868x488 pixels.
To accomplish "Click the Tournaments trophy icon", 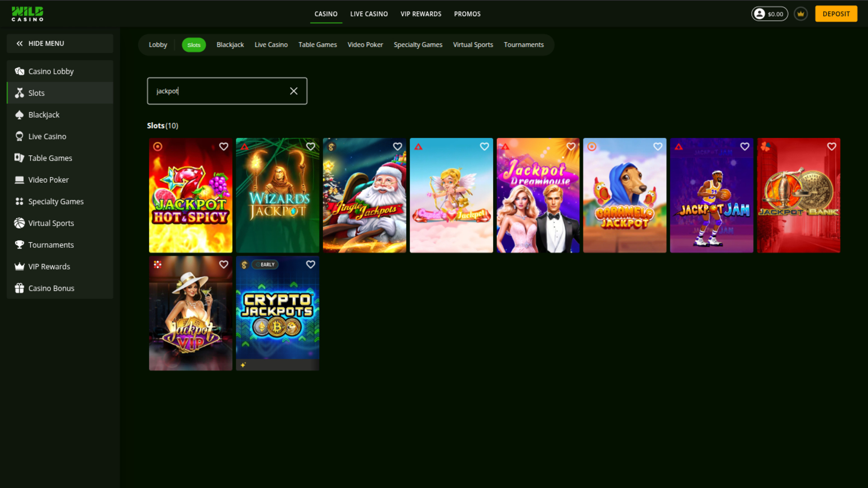I will [19, 244].
